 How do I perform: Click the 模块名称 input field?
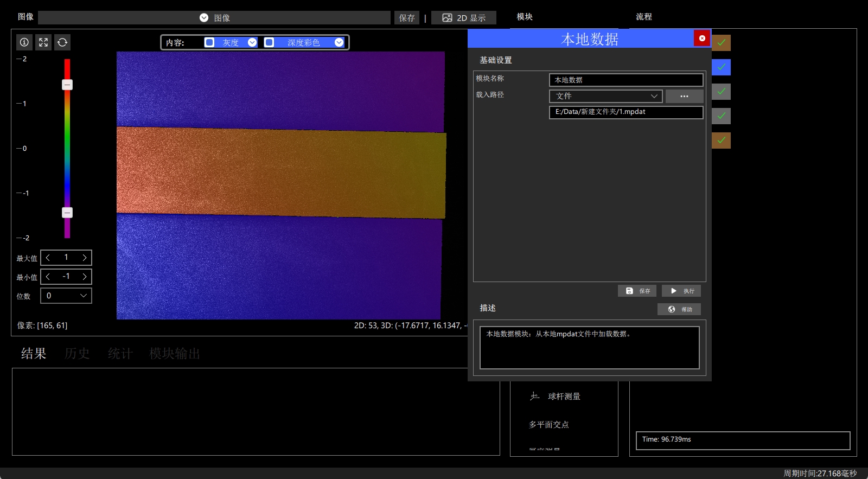coord(626,80)
